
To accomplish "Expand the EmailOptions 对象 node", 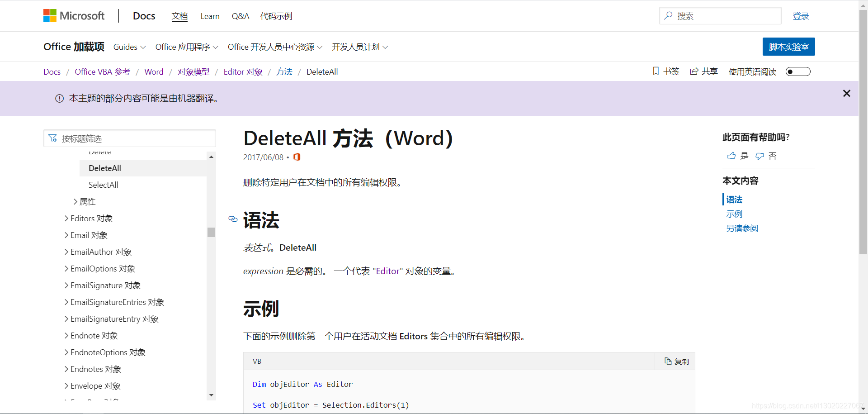I will coord(66,269).
